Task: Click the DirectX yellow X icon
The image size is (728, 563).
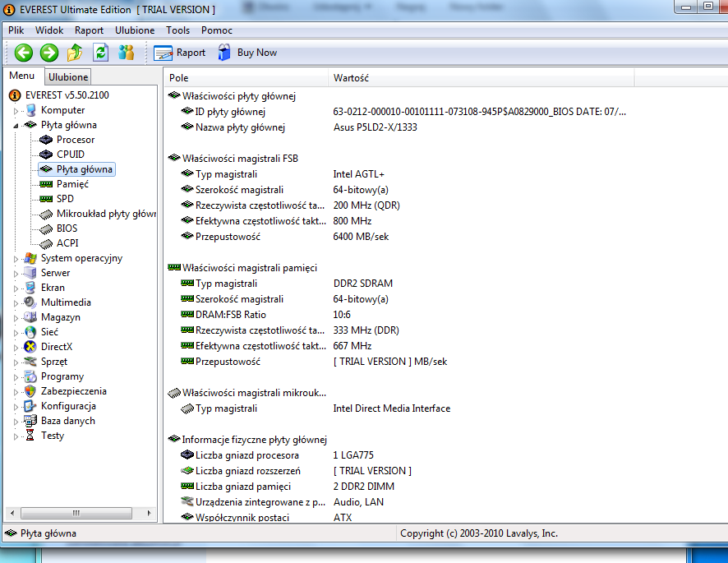Action: [x=30, y=347]
